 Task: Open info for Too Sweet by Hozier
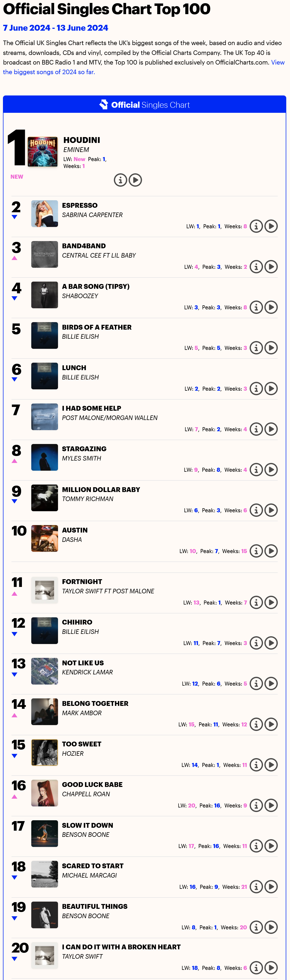coord(256,765)
